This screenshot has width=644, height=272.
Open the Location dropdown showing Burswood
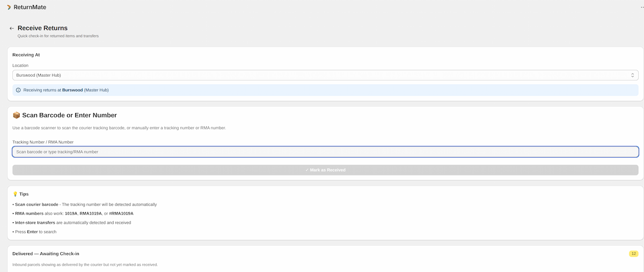(325, 75)
